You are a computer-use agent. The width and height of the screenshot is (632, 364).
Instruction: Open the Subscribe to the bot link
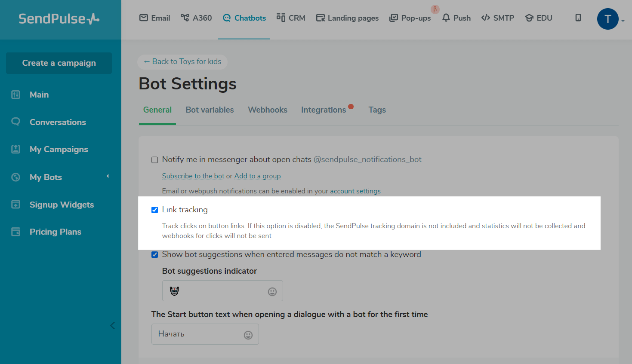click(193, 176)
